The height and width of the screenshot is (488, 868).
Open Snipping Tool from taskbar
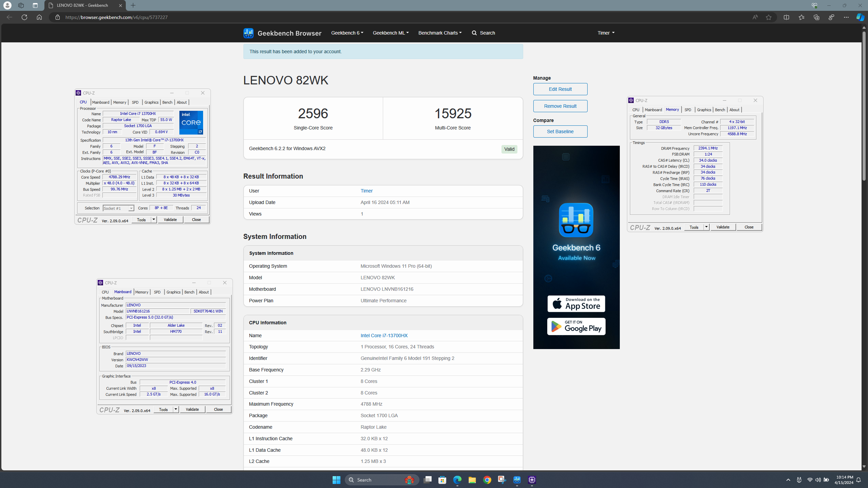502,480
